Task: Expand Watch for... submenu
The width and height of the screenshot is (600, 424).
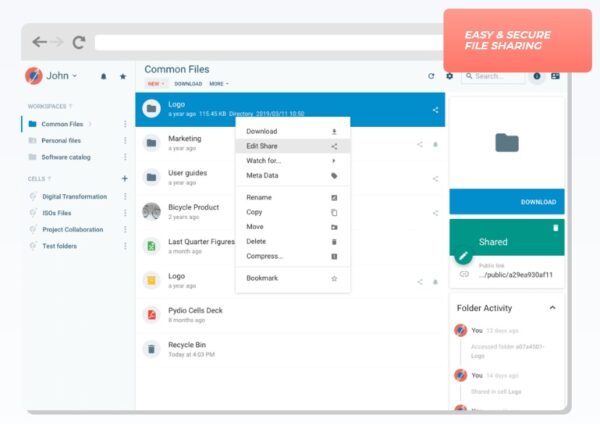Action: pyautogui.click(x=293, y=161)
